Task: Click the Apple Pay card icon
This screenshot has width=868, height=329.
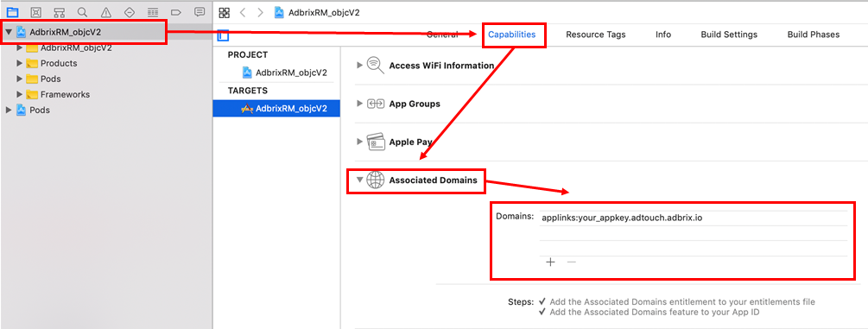Action: point(376,142)
